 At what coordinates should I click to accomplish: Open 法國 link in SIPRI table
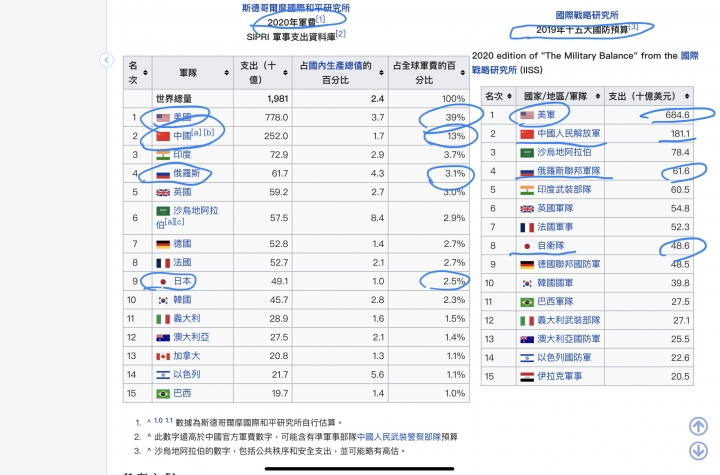point(182,262)
